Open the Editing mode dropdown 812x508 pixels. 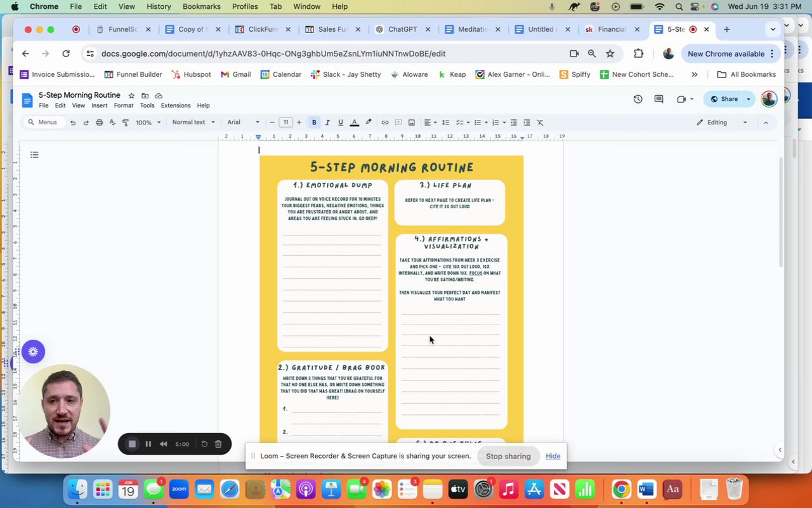[722, 123]
